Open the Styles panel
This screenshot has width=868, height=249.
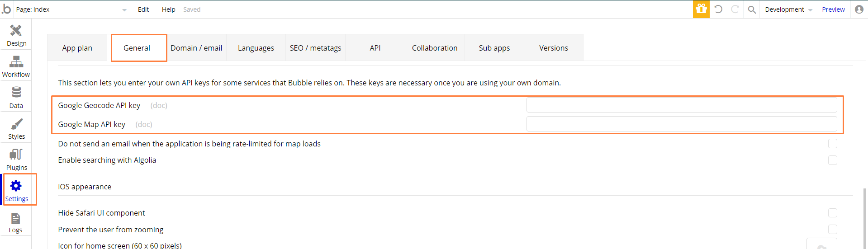pyautogui.click(x=16, y=128)
